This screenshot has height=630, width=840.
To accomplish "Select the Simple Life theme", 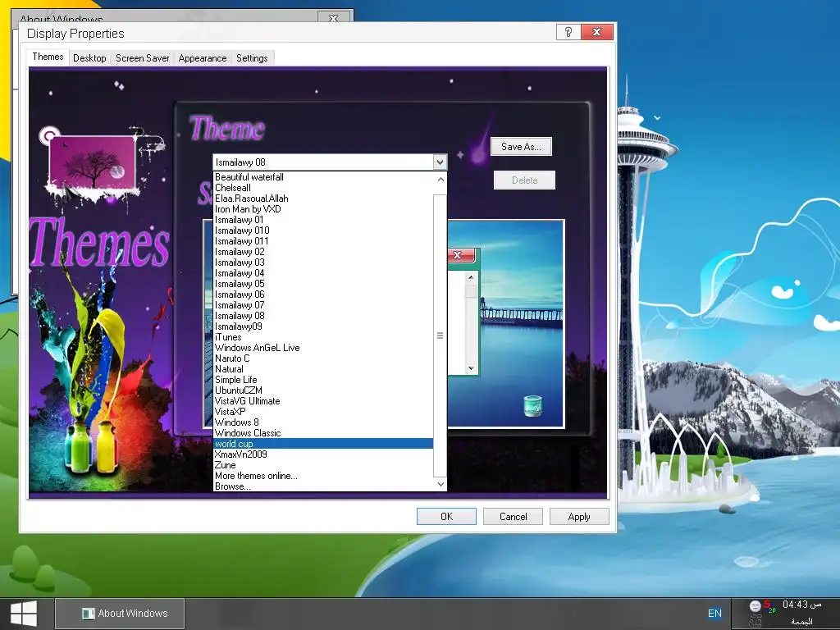I will [323, 380].
